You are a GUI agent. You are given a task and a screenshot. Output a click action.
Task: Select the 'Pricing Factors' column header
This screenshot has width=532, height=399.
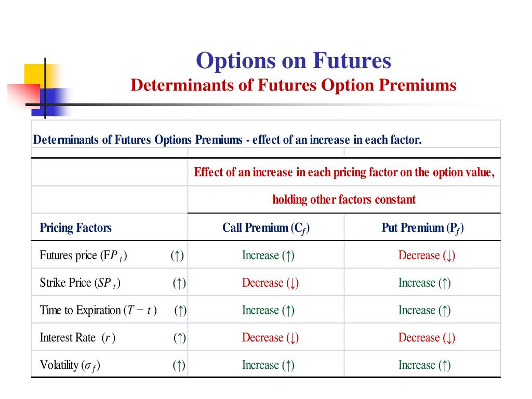tap(76, 228)
